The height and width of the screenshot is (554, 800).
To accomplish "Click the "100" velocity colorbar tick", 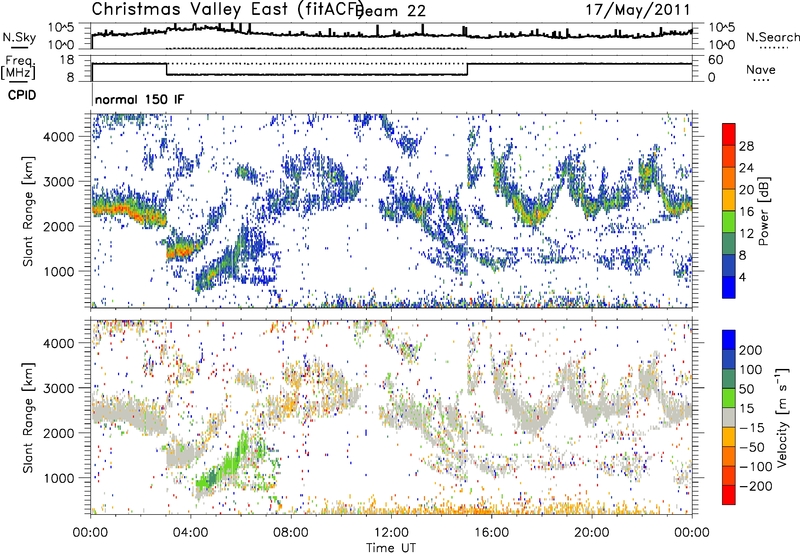I will click(751, 370).
